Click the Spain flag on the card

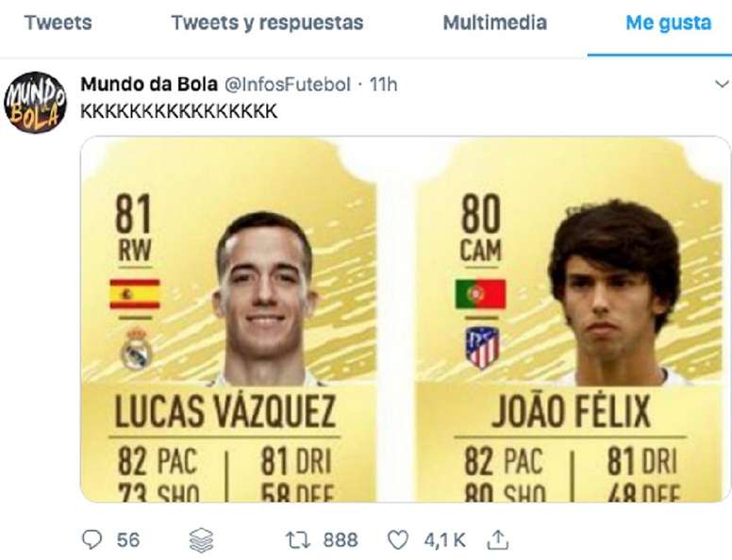click(135, 294)
